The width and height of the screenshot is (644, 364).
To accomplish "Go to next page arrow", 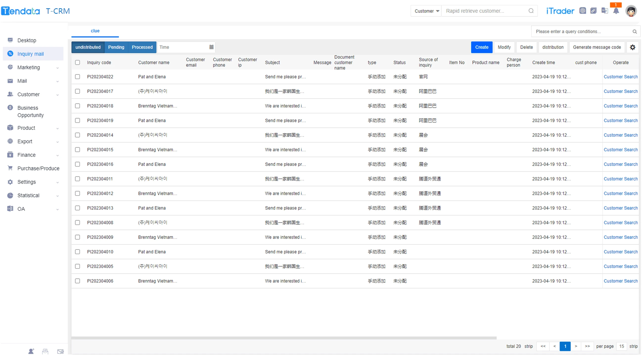I will tap(576, 346).
